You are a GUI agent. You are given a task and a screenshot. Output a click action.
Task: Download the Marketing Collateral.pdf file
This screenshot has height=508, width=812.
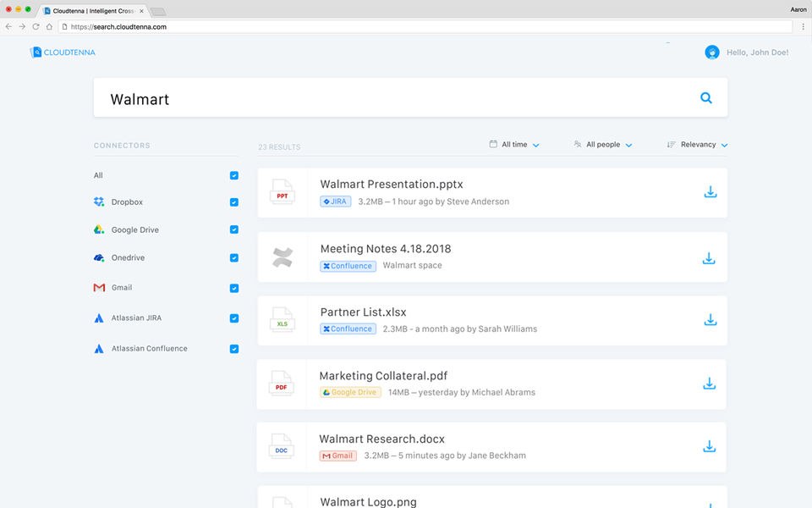(x=710, y=384)
